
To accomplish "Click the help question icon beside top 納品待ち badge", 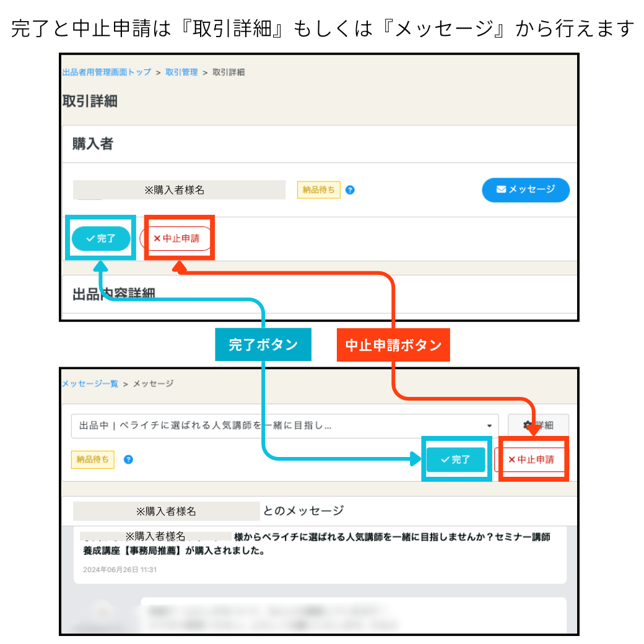I will point(350,189).
